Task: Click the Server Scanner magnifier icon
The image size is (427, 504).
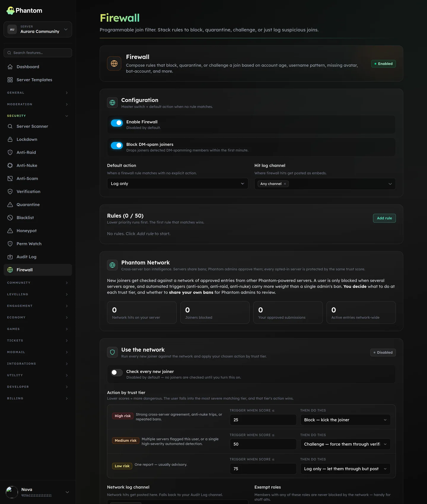Action: point(10,126)
